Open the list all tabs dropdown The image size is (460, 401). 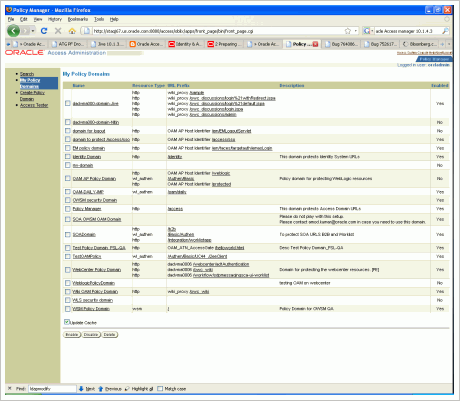tap(449, 44)
